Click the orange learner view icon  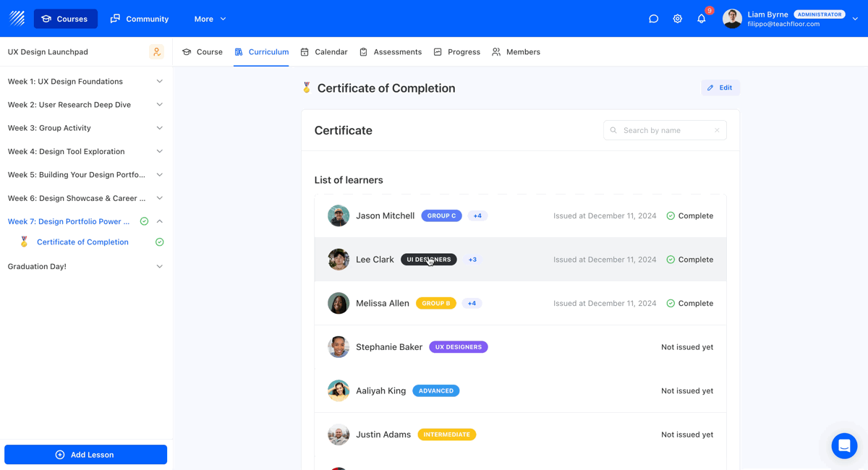click(156, 52)
